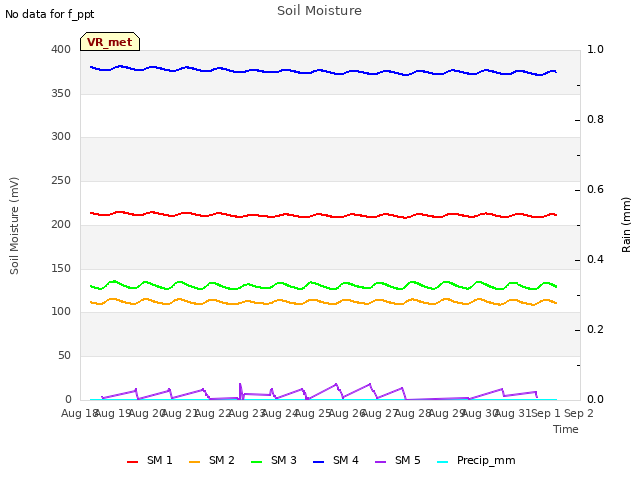Image resolution: width=640 pixels, height=480 pixels.
Task: Click the 200 tick on left axis
Action: (61, 224)
